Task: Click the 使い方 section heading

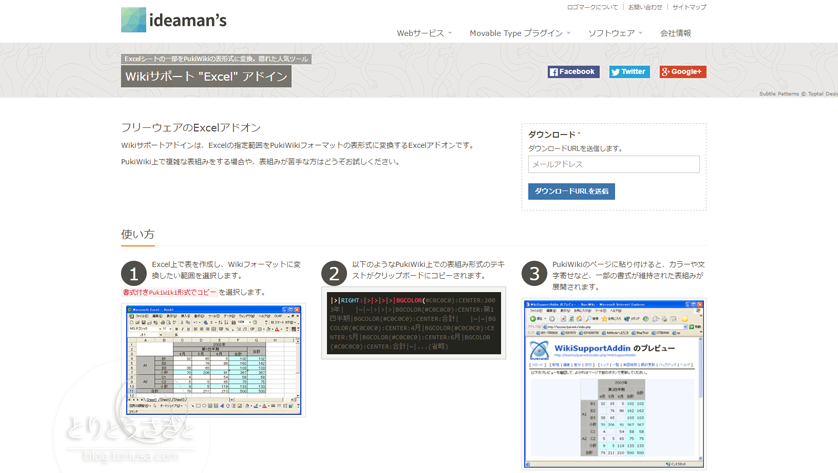Action: (138, 234)
